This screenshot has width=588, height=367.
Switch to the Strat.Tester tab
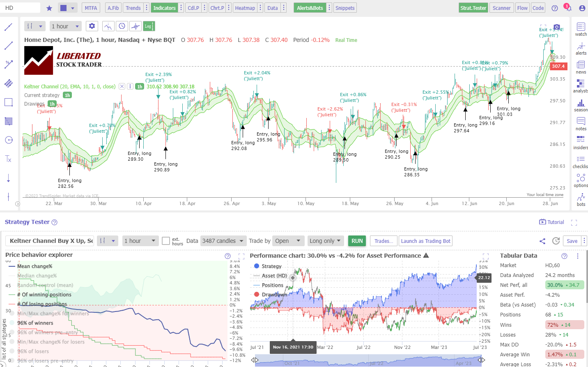tap(473, 7)
